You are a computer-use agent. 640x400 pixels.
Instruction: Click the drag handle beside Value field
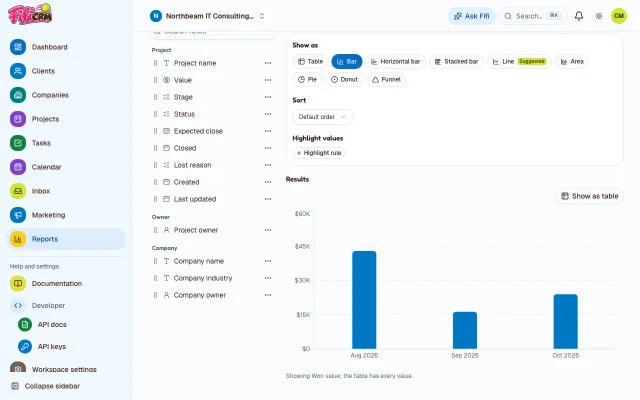[x=155, y=80]
